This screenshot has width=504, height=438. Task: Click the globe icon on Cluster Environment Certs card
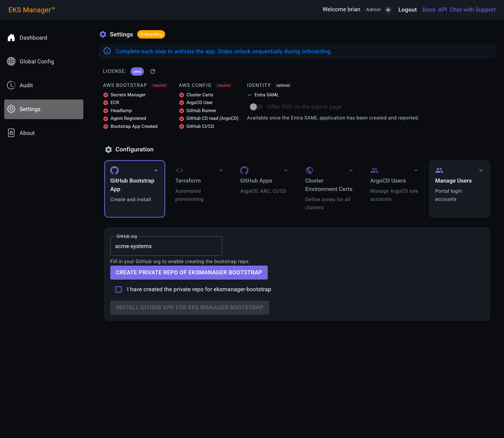point(309,170)
